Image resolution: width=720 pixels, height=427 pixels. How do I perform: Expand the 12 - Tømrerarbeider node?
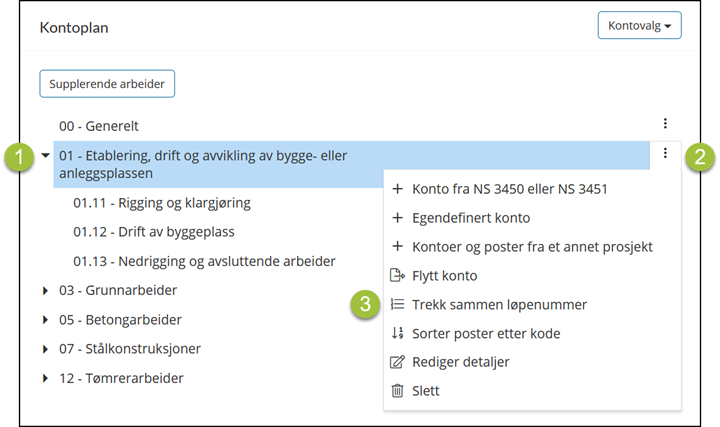coord(45,378)
